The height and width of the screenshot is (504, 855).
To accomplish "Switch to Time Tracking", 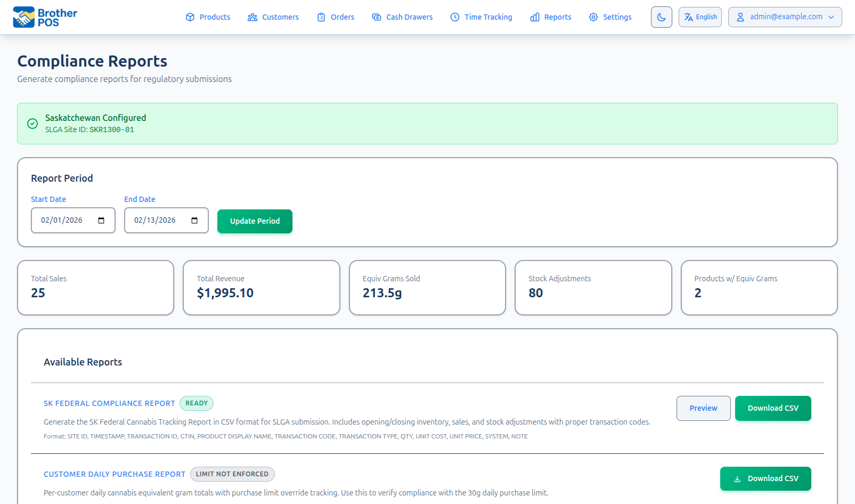I will (481, 17).
